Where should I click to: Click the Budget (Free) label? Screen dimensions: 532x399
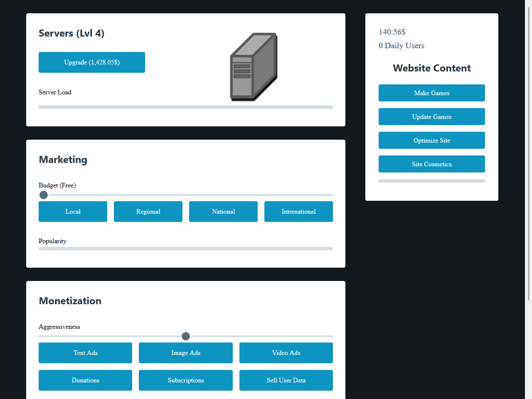pos(57,185)
